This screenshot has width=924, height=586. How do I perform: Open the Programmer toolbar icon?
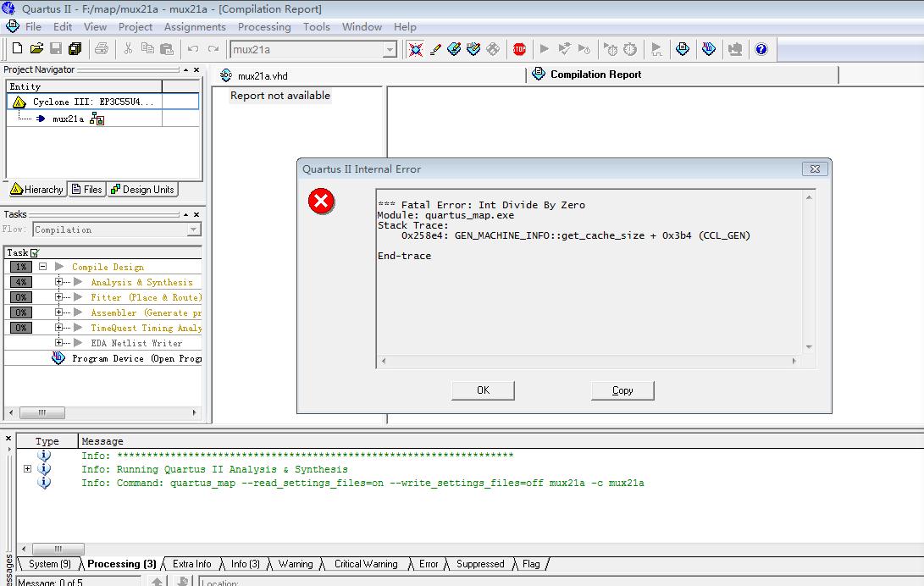709,49
